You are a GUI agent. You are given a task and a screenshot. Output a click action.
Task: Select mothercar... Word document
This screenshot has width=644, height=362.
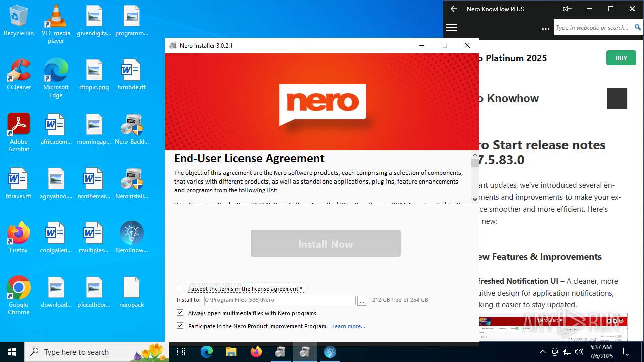point(94,184)
